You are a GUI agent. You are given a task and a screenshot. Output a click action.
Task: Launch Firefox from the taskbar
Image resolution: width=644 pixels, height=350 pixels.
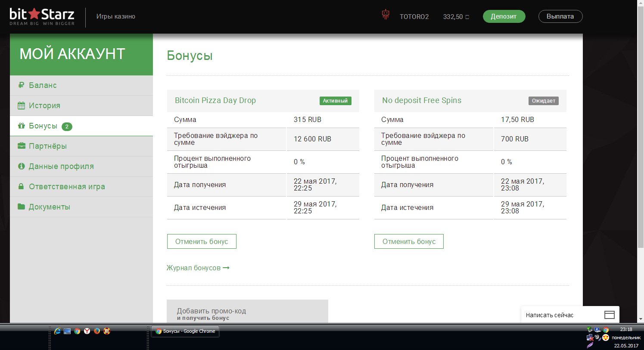pyautogui.click(x=97, y=331)
